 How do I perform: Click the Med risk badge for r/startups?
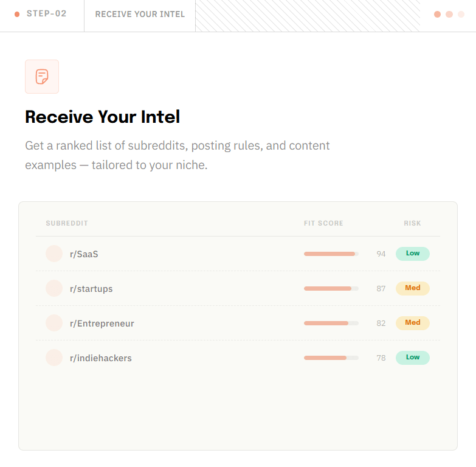pyautogui.click(x=413, y=288)
